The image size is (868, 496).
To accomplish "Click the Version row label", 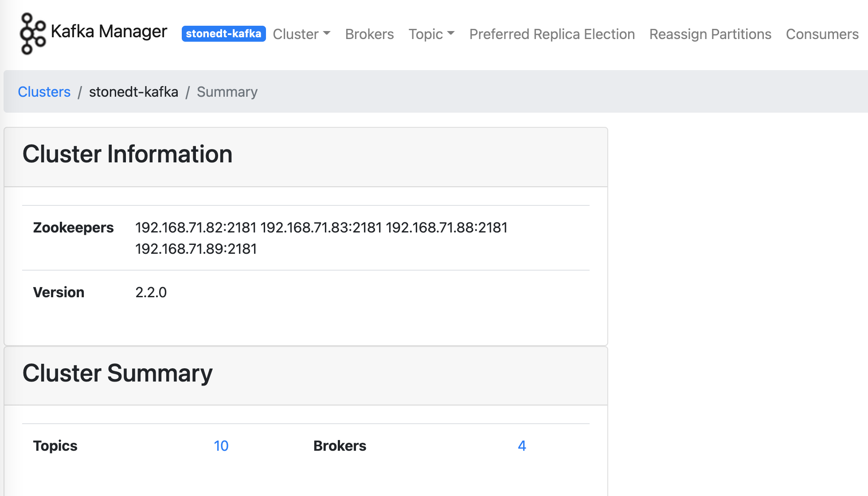I will click(x=59, y=292).
